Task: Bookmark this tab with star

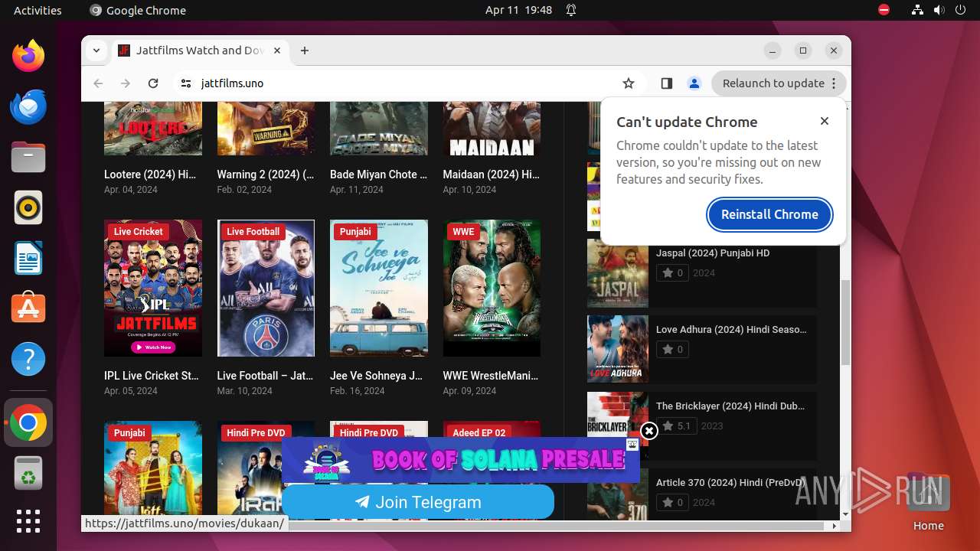Action: point(629,83)
